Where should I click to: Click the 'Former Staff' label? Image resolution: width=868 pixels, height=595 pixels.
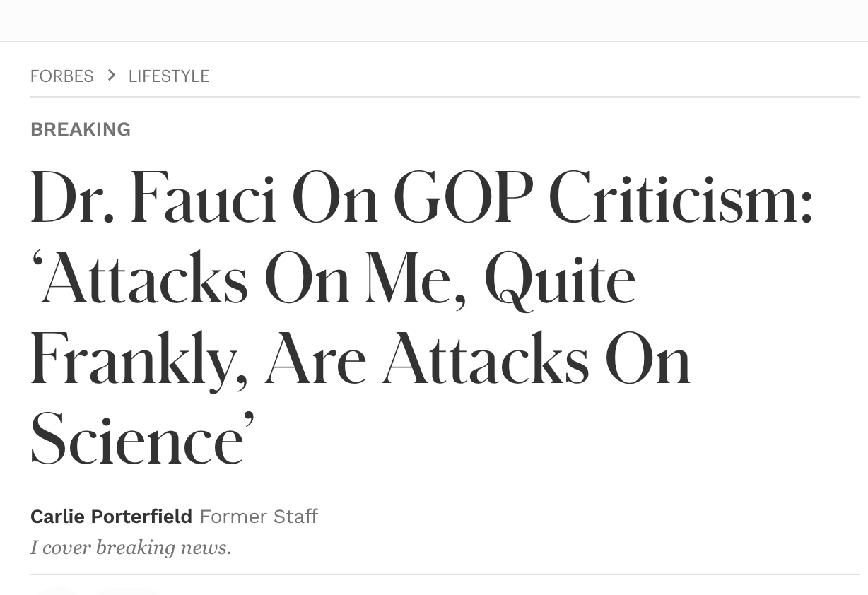pos(259,517)
